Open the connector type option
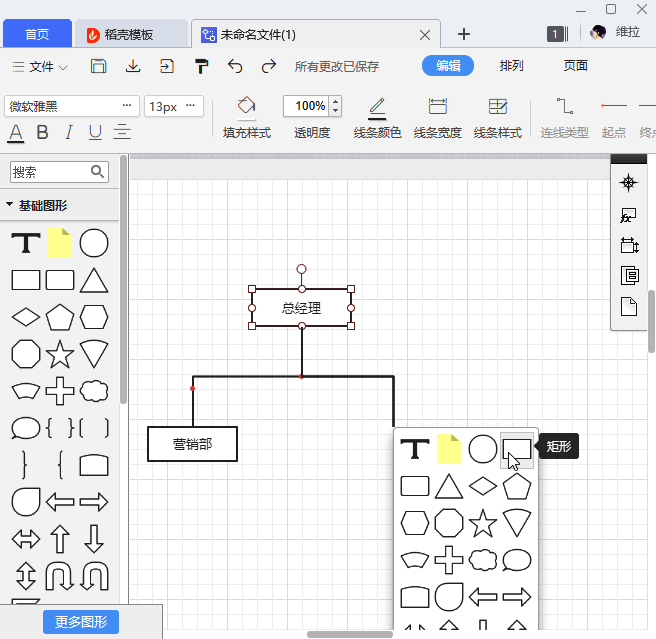 pos(564,118)
